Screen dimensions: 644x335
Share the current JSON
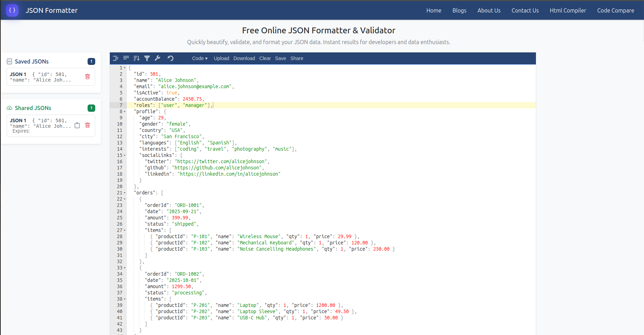(x=297, y=58)
